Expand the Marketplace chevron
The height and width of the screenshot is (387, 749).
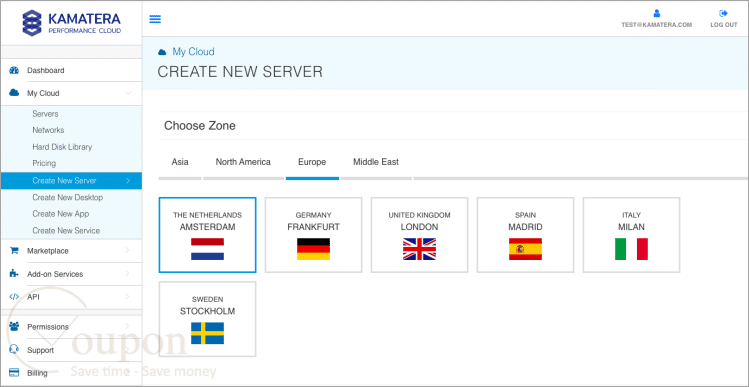point(128,250)
